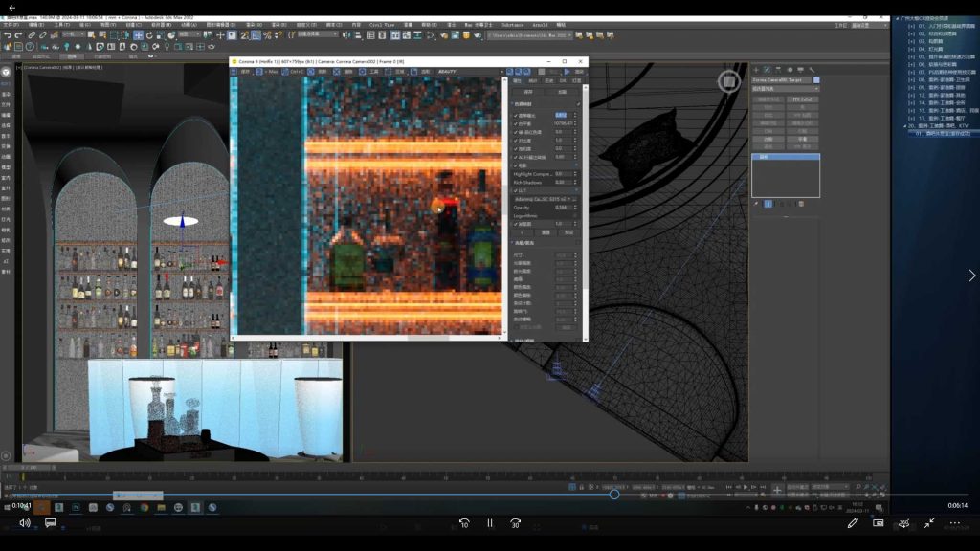Click the Redo arrow in main toolbar
This screenshot has height=551, width=980.
click(19, 35)
